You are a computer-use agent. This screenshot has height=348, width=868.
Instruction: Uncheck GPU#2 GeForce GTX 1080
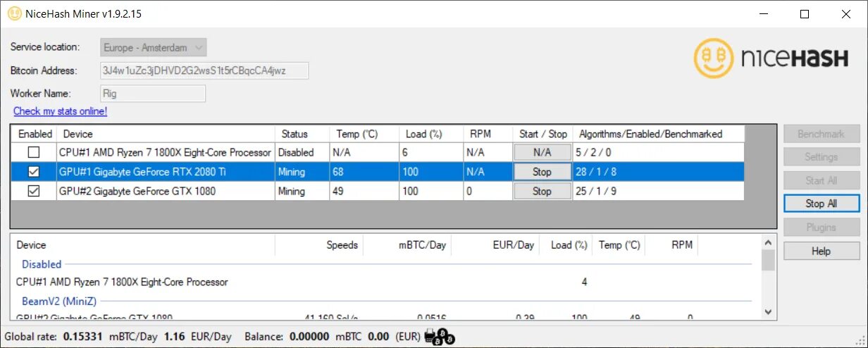point(34,192)
